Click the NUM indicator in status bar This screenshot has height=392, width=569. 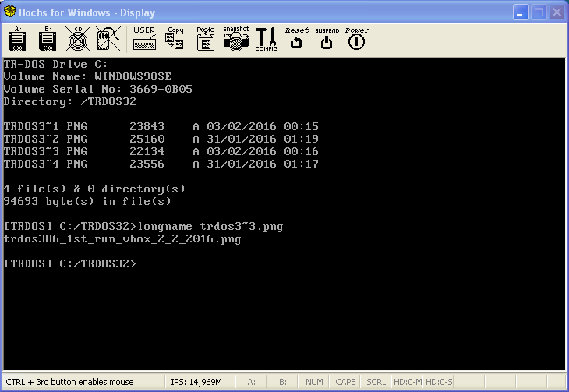(x=315, y=382)
